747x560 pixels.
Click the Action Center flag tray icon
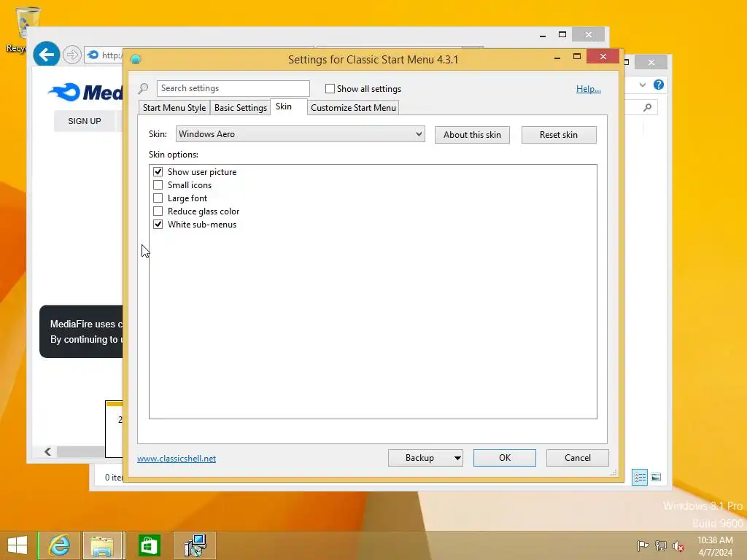[643, 545]
